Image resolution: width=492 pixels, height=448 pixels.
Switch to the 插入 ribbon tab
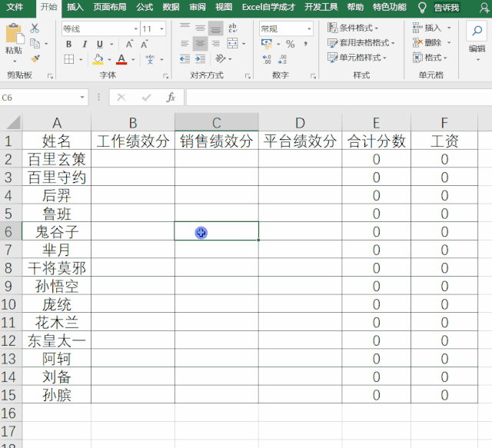pyautogui.click(x=75, y=7)
